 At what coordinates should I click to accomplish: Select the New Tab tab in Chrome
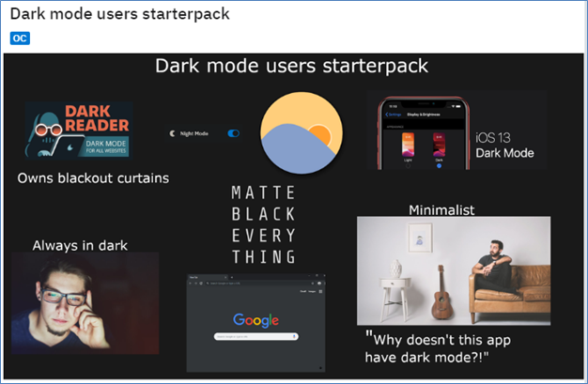[x=208, y=278]
